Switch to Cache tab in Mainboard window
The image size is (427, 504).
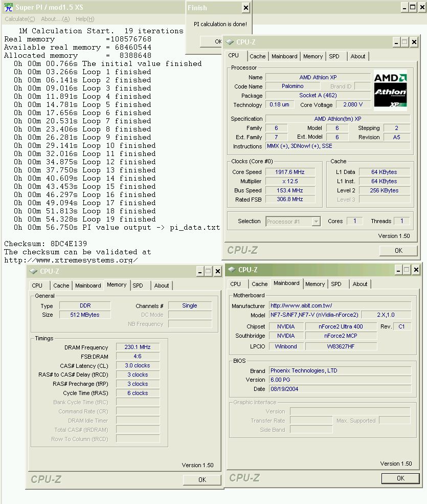[x=260, y=284]
